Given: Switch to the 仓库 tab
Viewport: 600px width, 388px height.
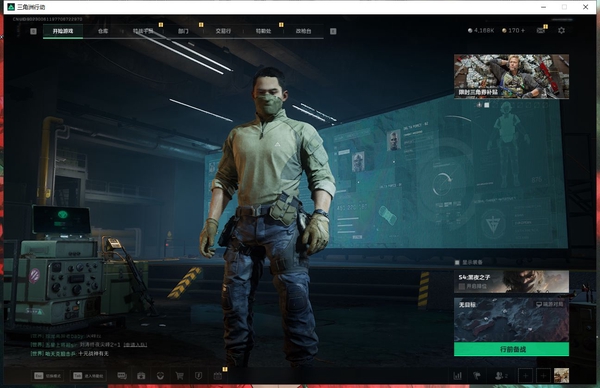Looking at the screenshot, I should pos(103,31).
